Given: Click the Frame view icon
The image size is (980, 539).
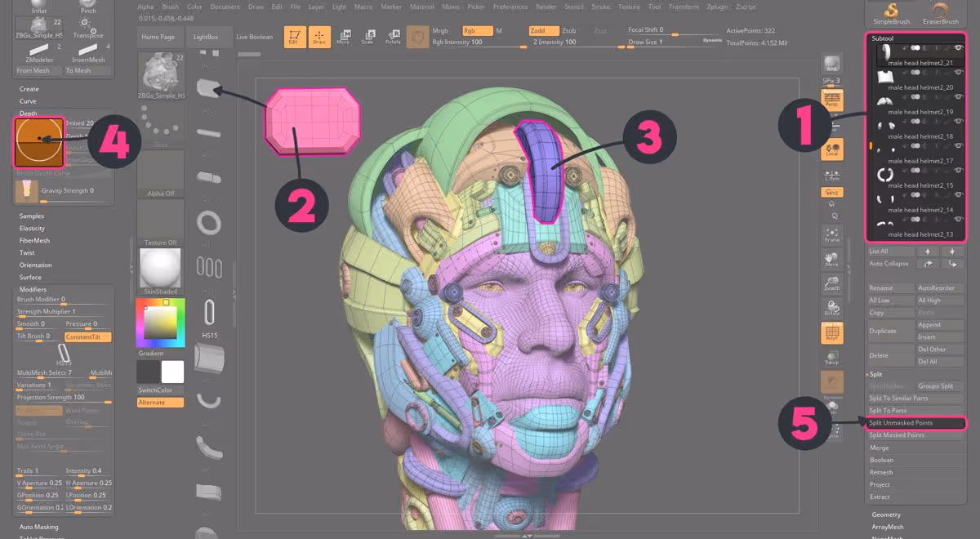Looking at the screenshot, I should 831,236.
